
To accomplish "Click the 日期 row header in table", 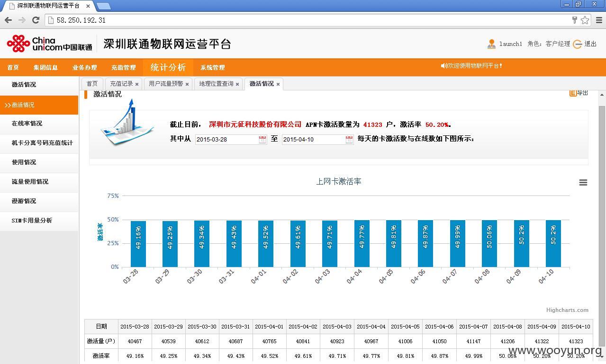I will pos(101,327).
